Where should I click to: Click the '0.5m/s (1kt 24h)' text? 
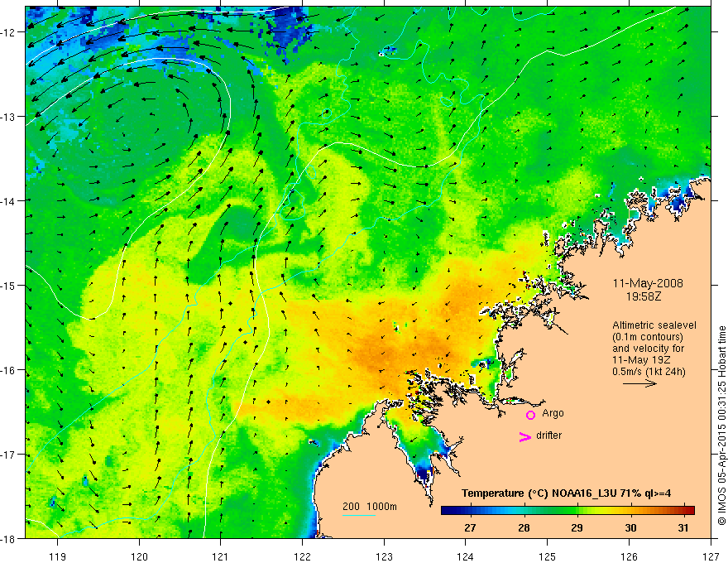[649, 371]
